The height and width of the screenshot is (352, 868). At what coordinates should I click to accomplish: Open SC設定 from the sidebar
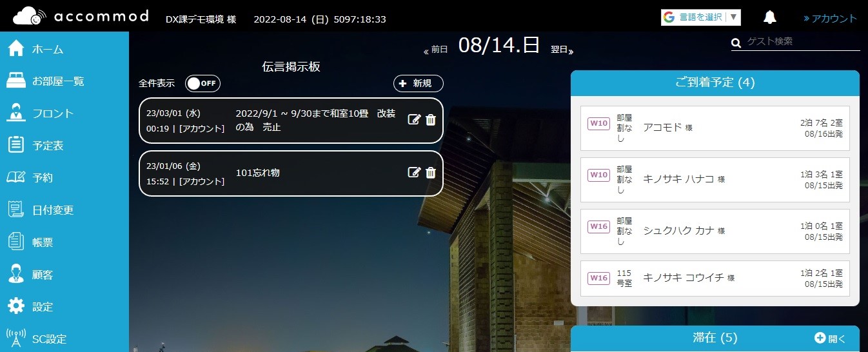coord(49,338)
